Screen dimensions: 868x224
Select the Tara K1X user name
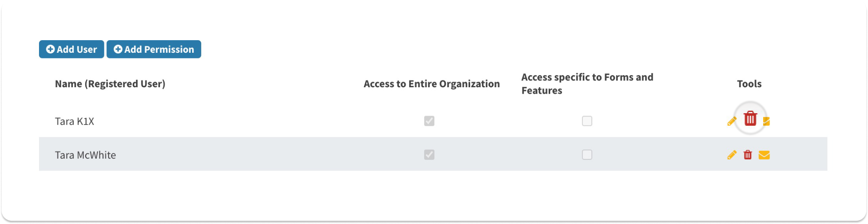75,121
